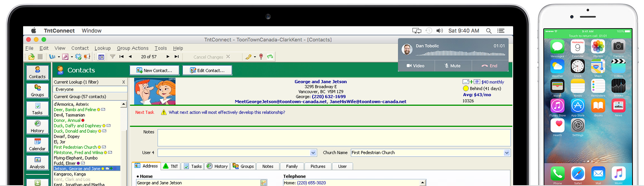Image resolution: width=644 pixels, height=186 pixels.
Task: Open the macOS Notification Center icon
Action: 501,31
